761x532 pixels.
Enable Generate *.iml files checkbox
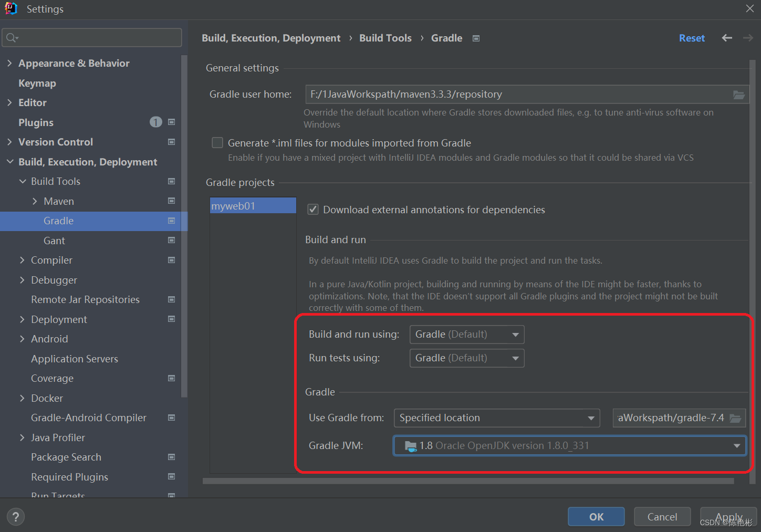(x=217, y=143)
